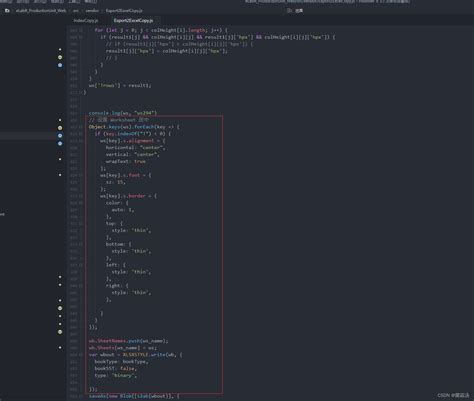Image resolution: width=474 pixels, height=401 pixels.
Task: Click the bottommost yellow outline marker
Action: tap(60, 332)
